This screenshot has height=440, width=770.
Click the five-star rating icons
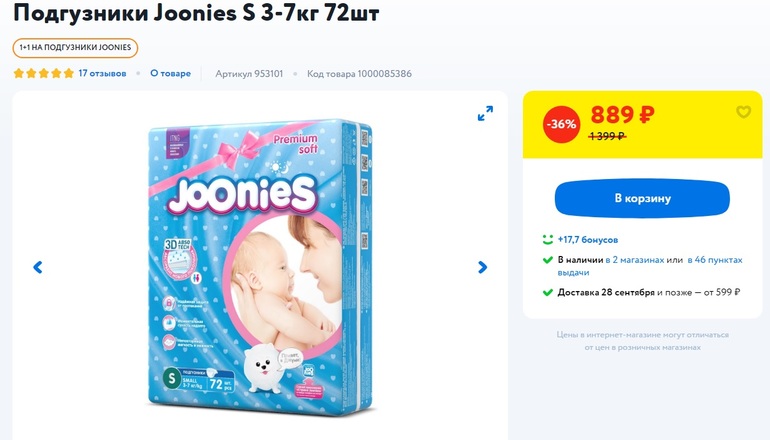[44, 73]
